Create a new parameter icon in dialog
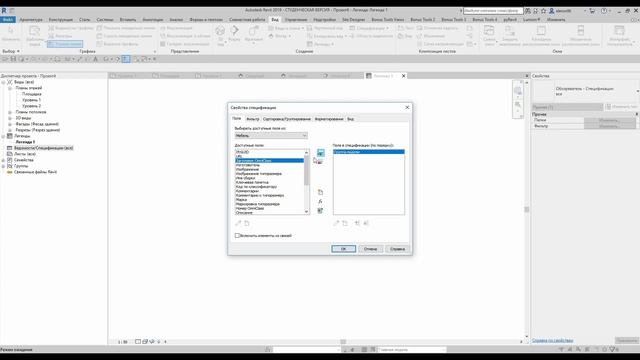 tap(320, 192)
